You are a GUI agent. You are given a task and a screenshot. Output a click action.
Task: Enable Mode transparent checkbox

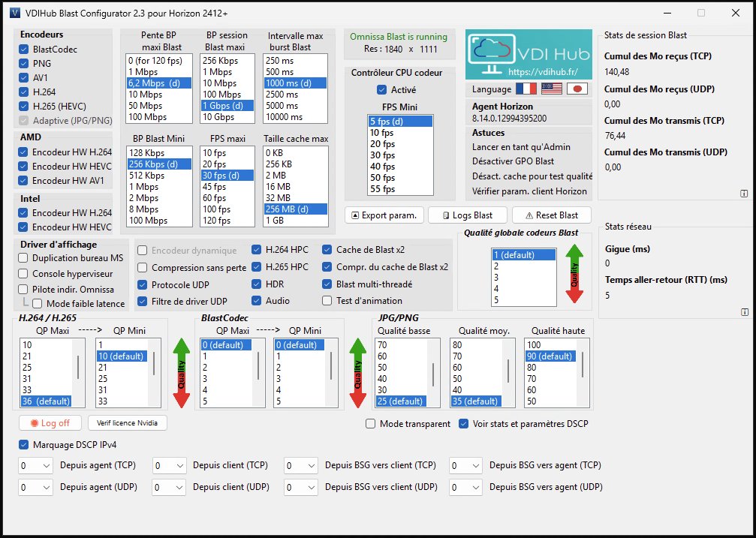[370, 424]
